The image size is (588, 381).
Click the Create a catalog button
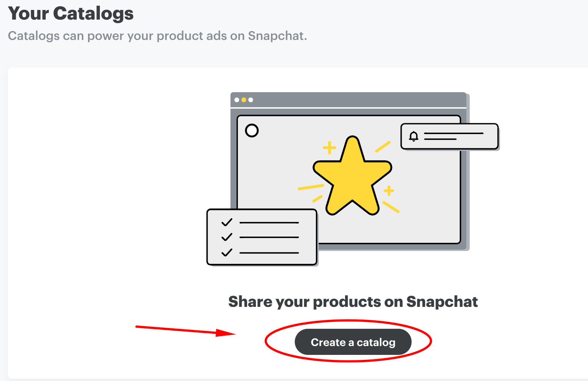[353, 342]
